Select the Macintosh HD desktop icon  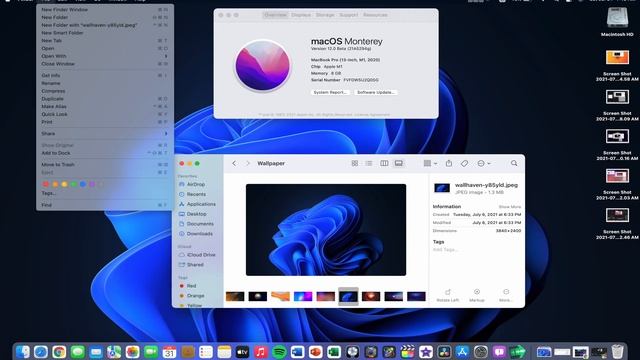click(x=617, y=22)
